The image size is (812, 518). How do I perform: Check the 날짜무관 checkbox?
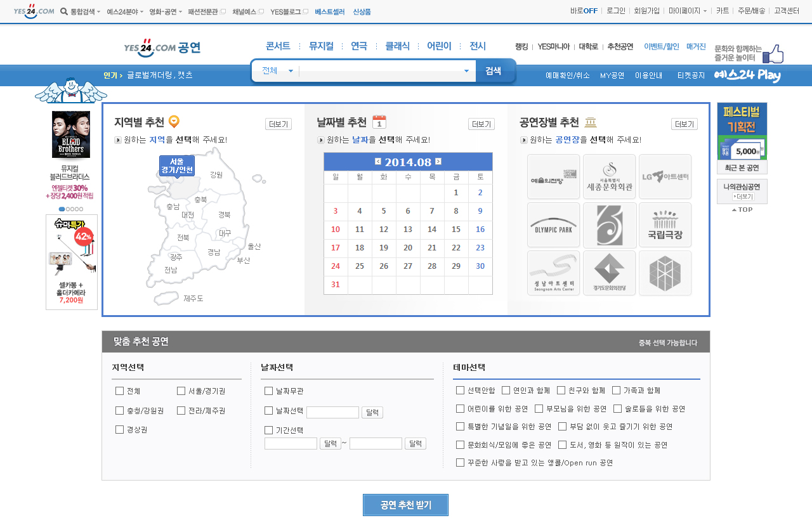tap(268, 391)
